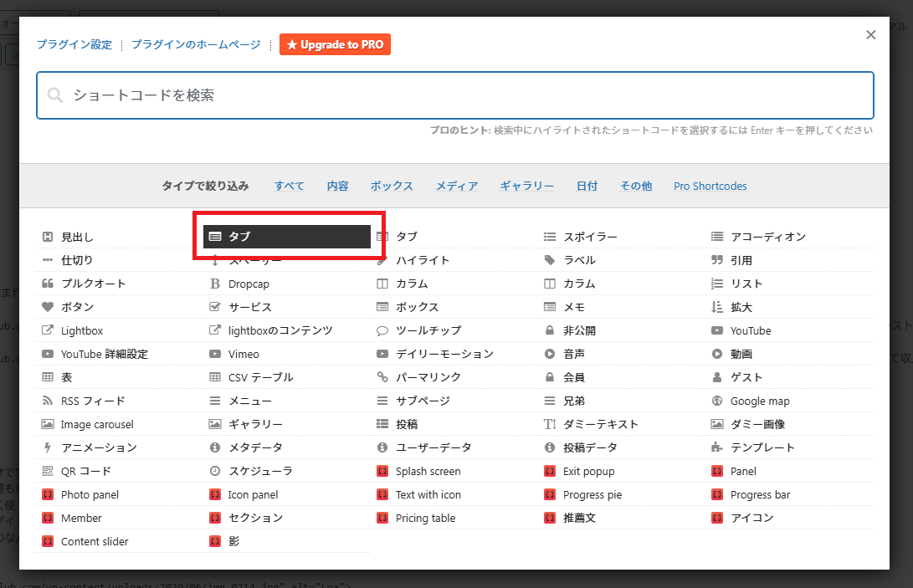Select the Text with icon shortcode

[x=454, y=495]
